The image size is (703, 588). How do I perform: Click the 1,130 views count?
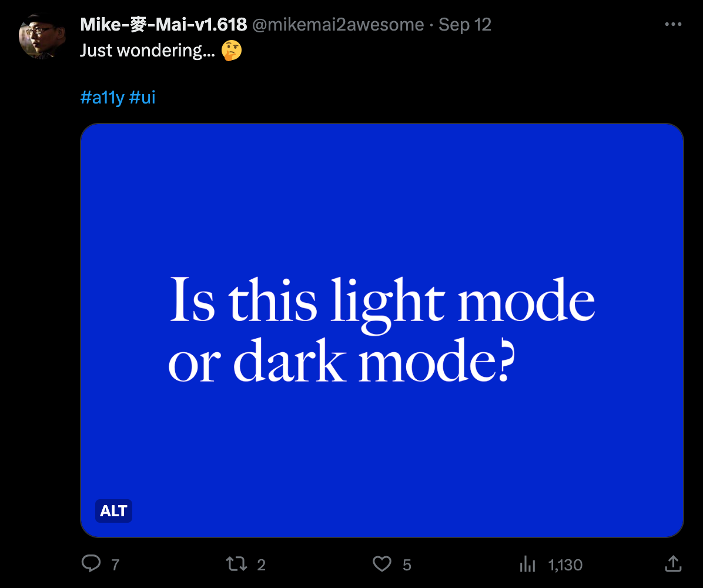click(x=565, y=564)
